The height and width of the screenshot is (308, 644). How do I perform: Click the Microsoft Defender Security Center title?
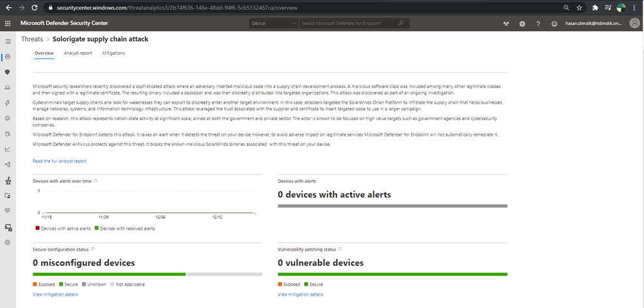(65, 23)
